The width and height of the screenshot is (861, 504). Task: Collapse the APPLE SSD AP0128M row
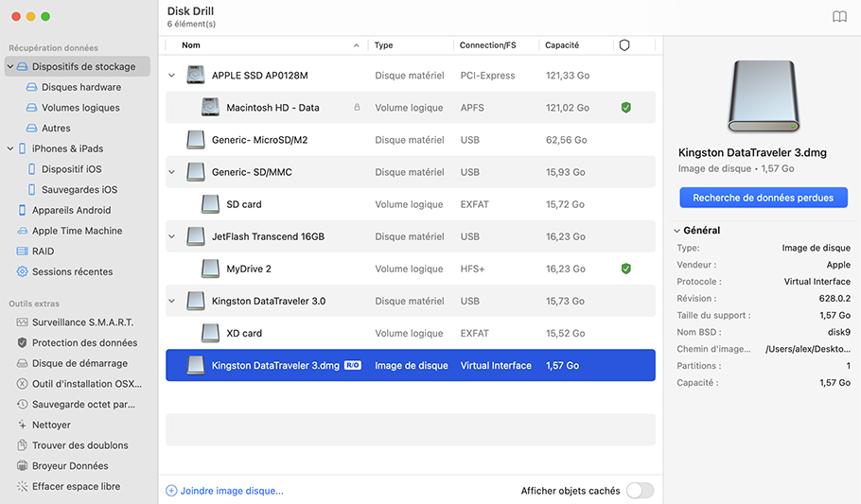[172, 76]
